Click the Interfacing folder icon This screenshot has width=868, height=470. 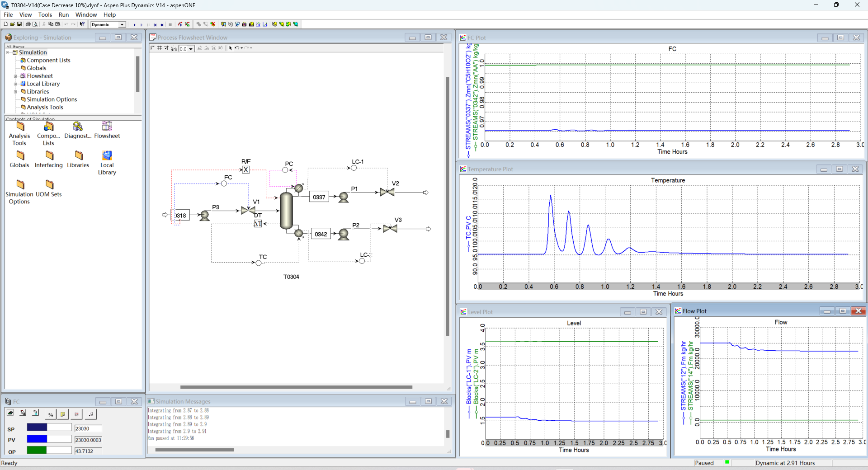(x=49, y=155)
